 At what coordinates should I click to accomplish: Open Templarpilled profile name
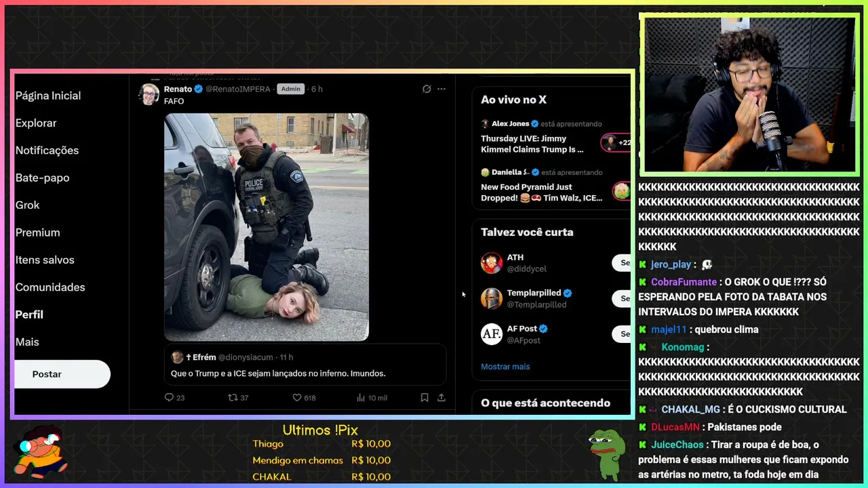pos(534,293)
